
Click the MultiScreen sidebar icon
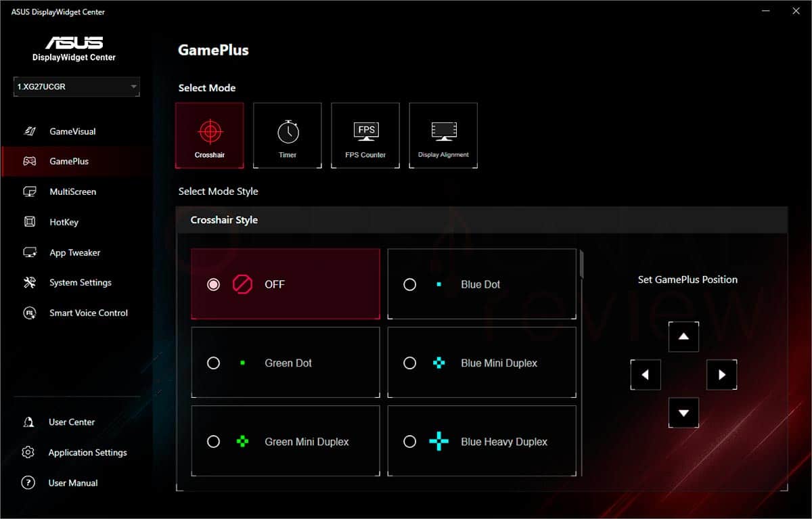pyautogui.click(x=30, y=192)
